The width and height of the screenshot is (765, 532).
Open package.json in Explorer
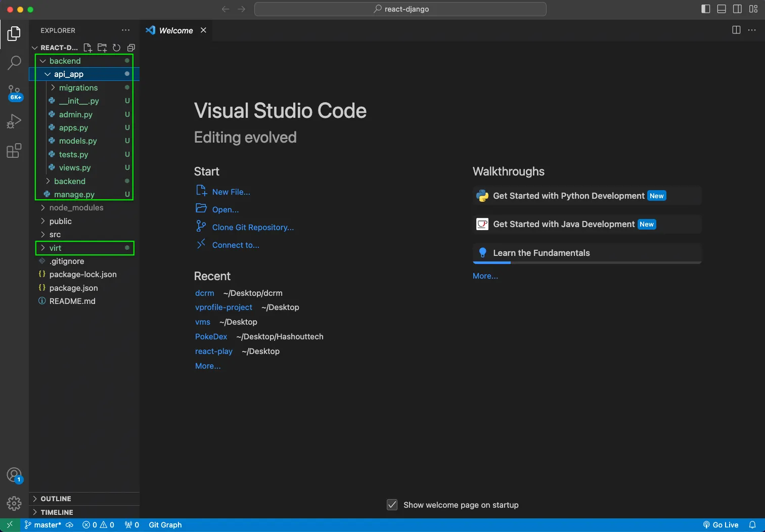(84, 288)
